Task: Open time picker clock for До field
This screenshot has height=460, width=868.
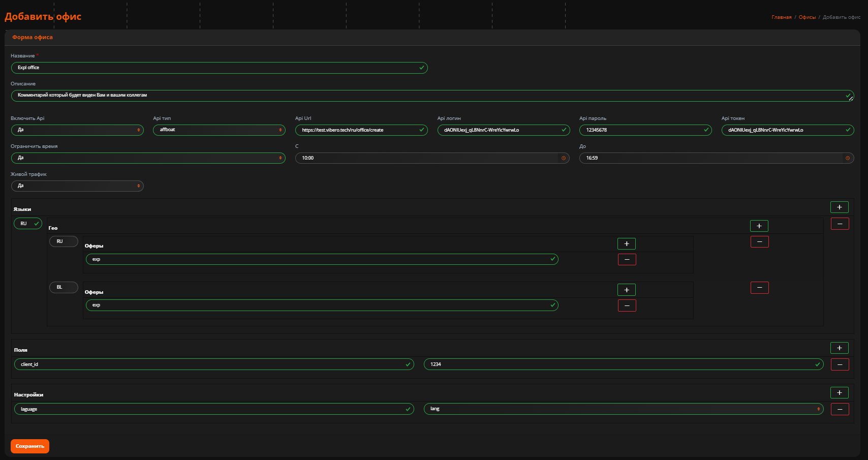Action: (x=848, y=158)
